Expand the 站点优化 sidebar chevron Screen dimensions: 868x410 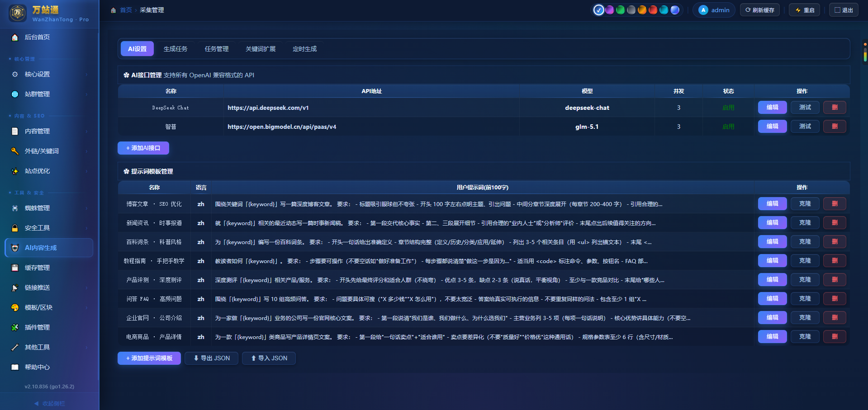pos(86,171)
